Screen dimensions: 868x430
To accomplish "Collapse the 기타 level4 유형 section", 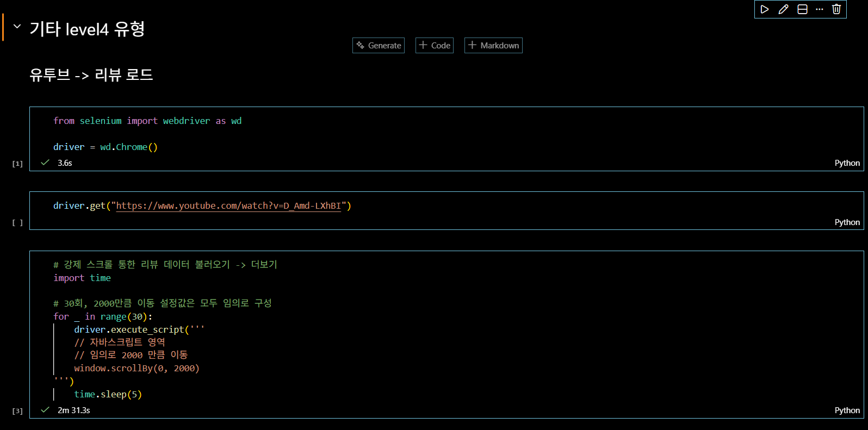I will point(17,26).
